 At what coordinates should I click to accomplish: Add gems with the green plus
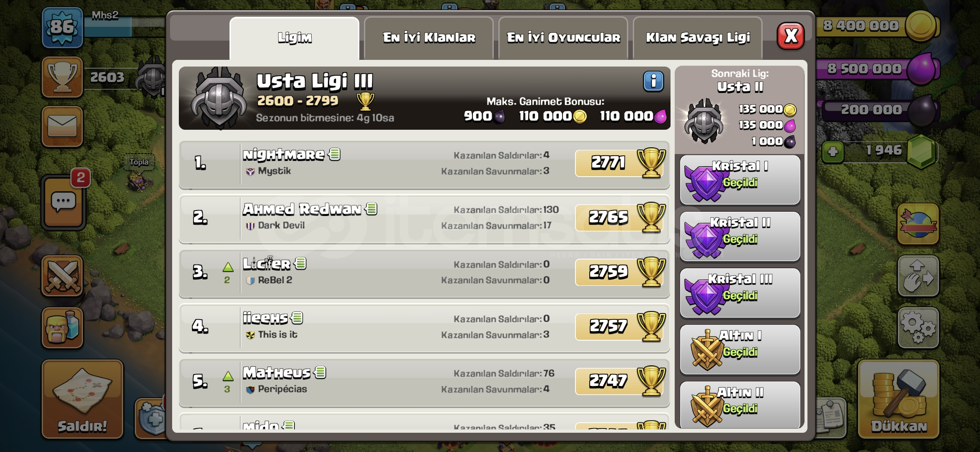coord(833,152)
